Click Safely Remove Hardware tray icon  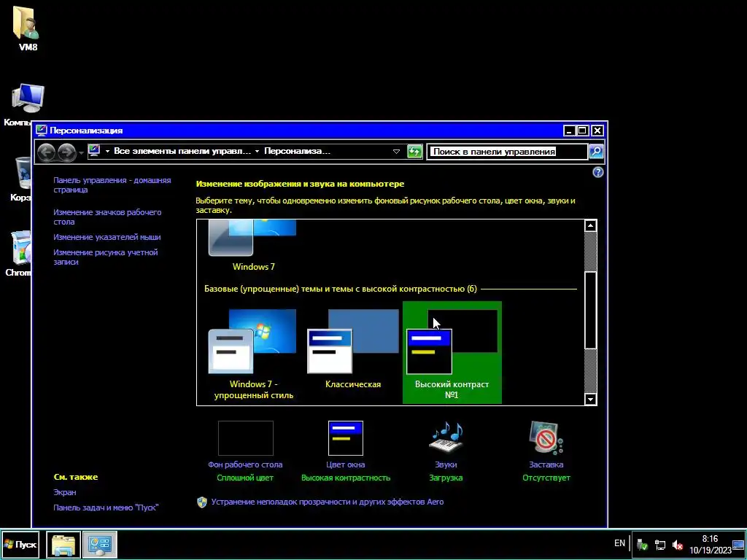(x=642, y=544)
